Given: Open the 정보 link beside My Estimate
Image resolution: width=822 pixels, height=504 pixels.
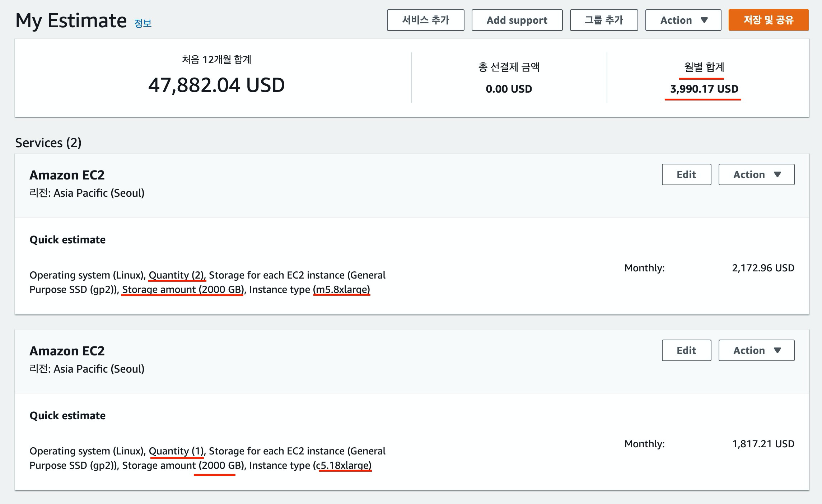Looking at the screenshot, I should click(143, 23).
